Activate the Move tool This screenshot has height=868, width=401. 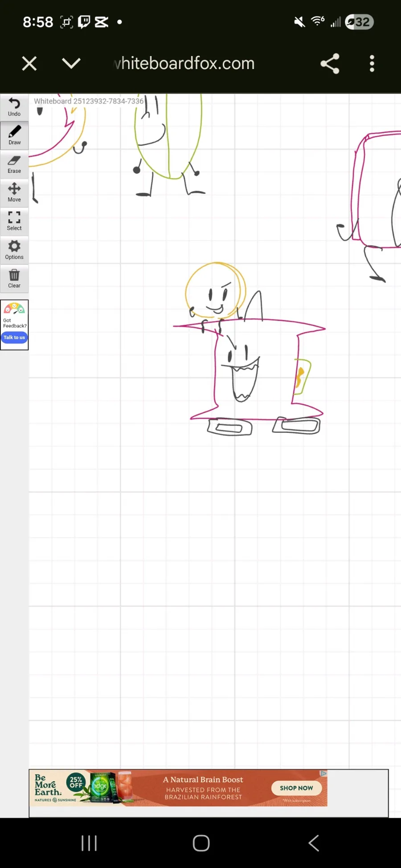coord(14,193)
